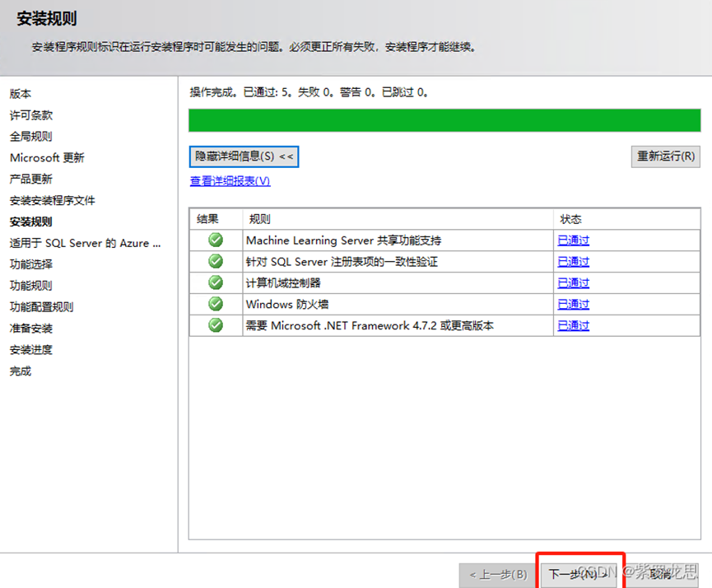The height and width of the screenshot is (588, 712).
Task: Open the 查看详细报表(V) link
Action: pos(230,181)
